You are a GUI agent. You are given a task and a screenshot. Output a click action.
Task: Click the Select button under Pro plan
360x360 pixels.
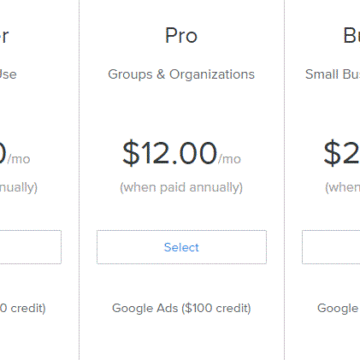tap(182, 247)
